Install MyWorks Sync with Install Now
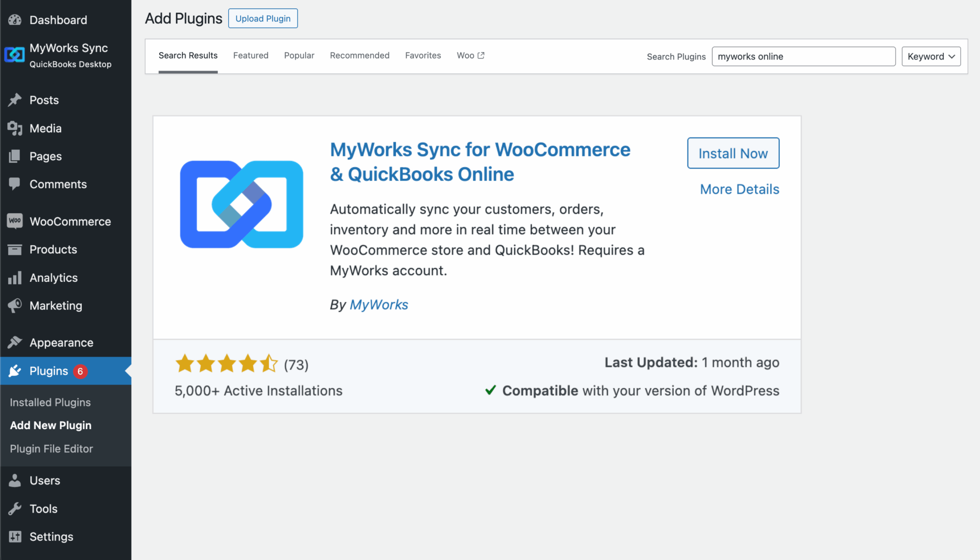The image size is (980, 560). click(x=733, y=153)
